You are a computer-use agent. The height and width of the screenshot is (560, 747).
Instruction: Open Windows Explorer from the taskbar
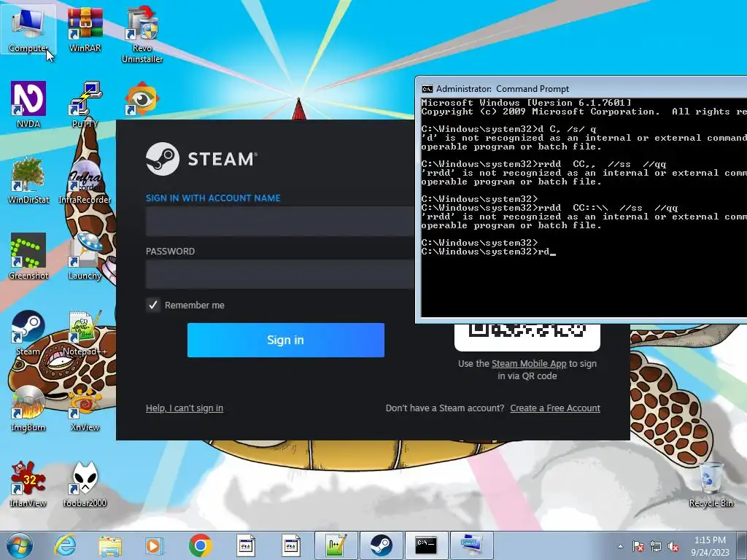point(110,545)
